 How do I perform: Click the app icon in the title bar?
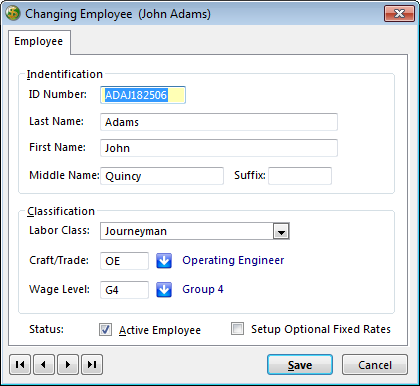click(x=13, y=14)
